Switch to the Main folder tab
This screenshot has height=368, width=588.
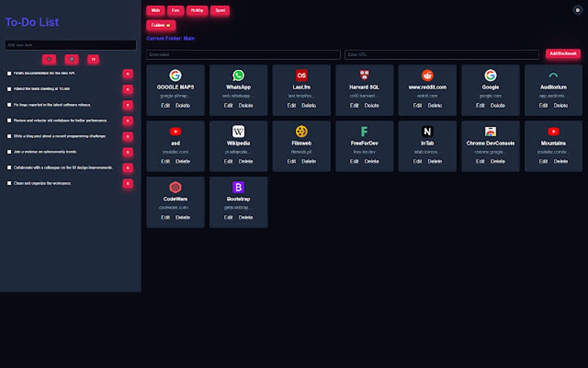pyautogui.click(x=155, y=10)
